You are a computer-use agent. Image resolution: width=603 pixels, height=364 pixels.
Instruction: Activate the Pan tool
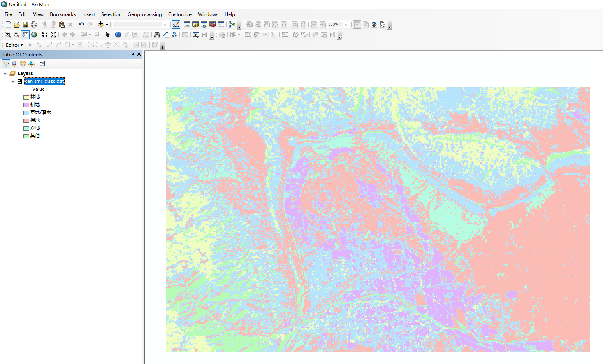pos(25,34)
